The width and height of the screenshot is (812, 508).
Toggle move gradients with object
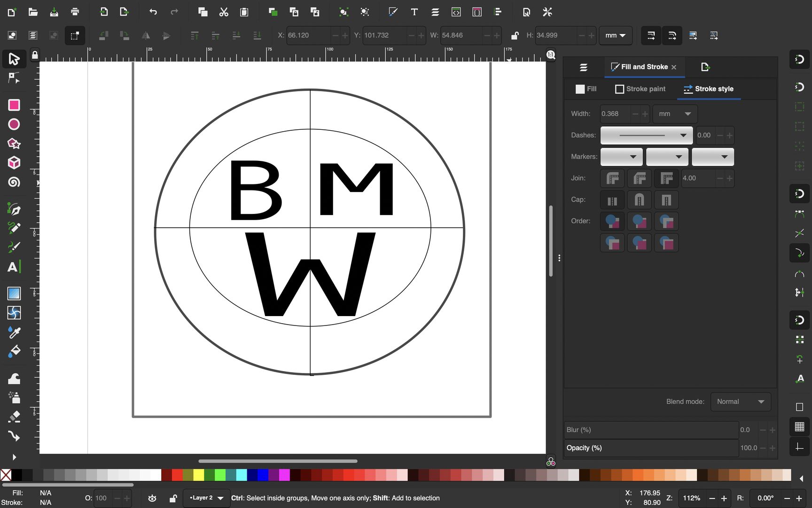[x=693, y=35]
